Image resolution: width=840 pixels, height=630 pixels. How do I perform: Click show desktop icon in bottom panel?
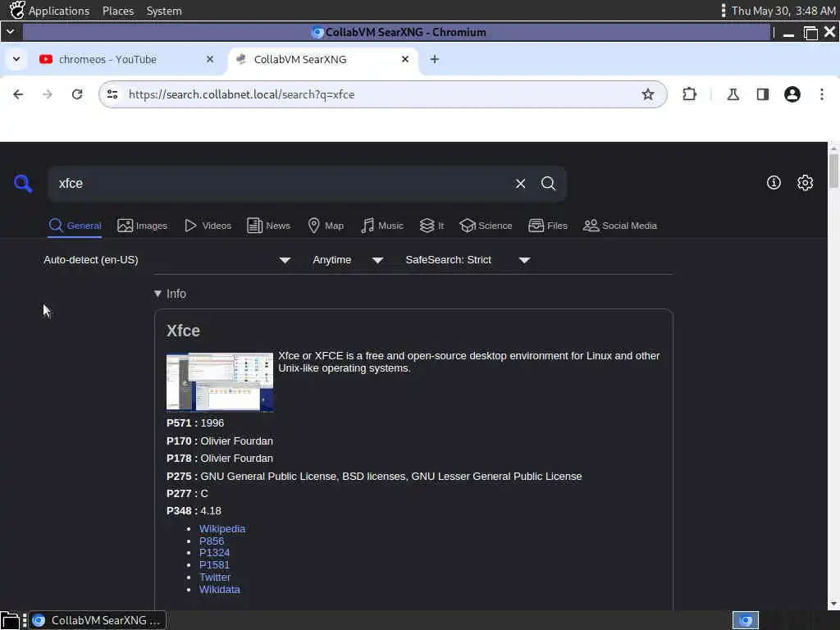10,621
